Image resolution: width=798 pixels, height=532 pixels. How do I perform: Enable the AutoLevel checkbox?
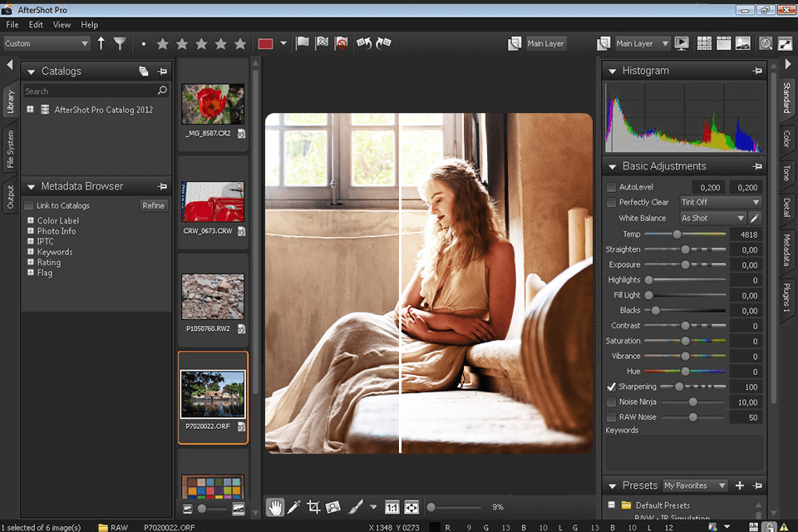click(x=612, y=187)
